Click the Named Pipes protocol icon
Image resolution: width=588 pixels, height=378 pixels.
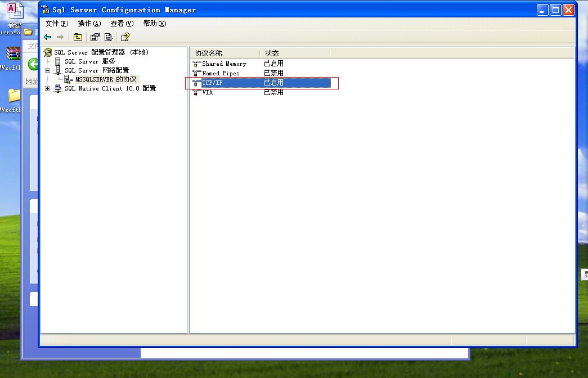[196, 73]
